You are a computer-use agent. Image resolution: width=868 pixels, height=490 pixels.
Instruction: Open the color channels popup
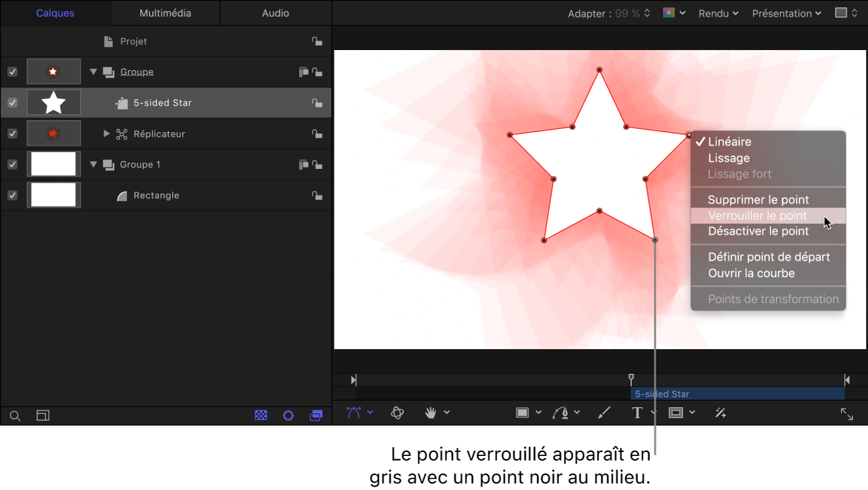[x=673, y=13]
